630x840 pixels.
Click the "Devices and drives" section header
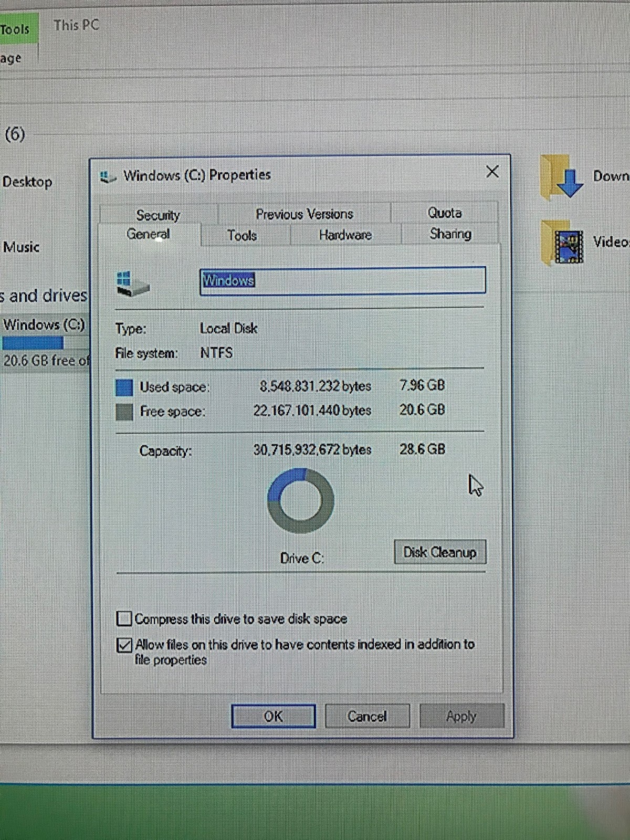44,296
